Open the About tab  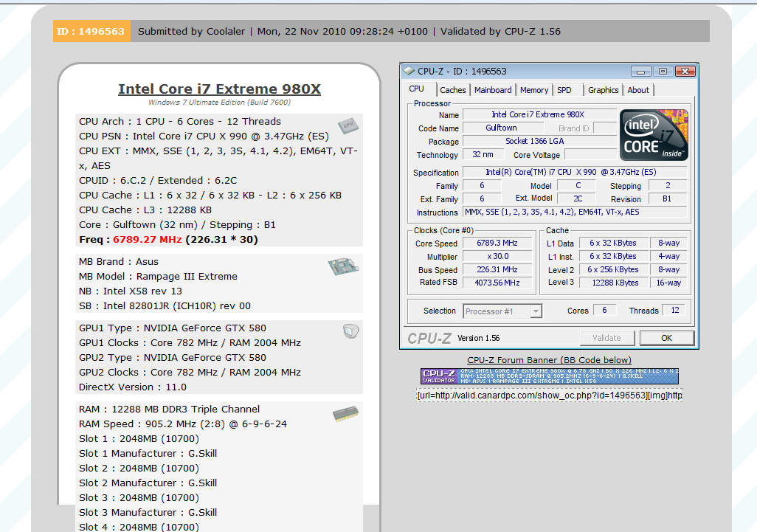638,90
